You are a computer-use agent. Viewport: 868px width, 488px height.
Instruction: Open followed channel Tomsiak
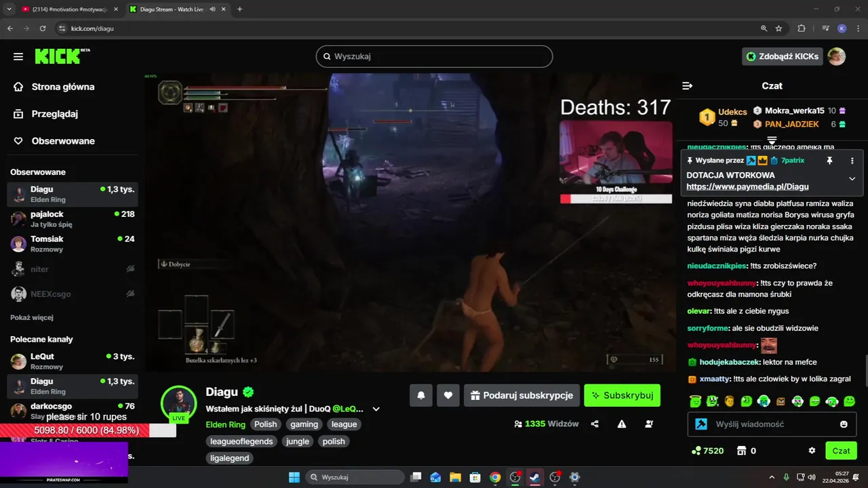[73, 244]
